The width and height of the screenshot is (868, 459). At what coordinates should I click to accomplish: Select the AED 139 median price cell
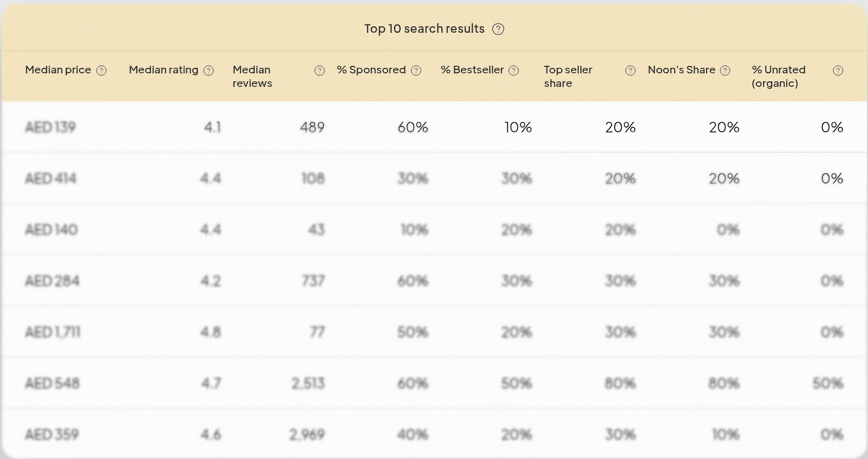51,127
